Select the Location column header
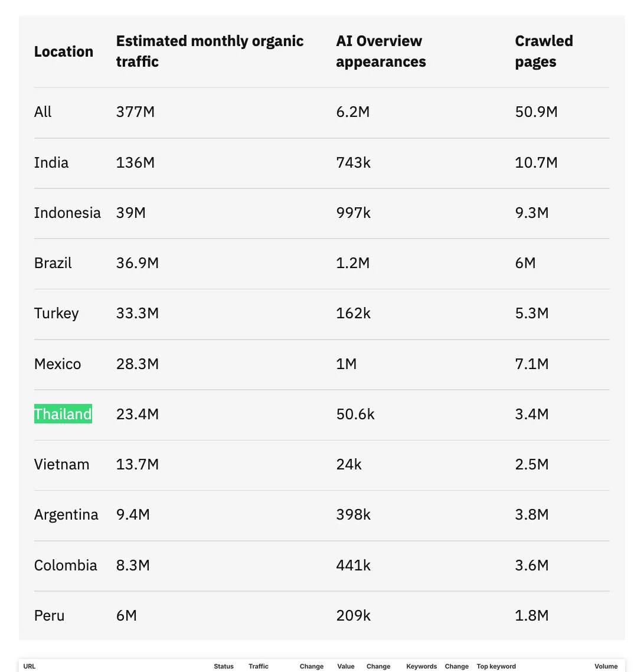 tap(63, 51)
